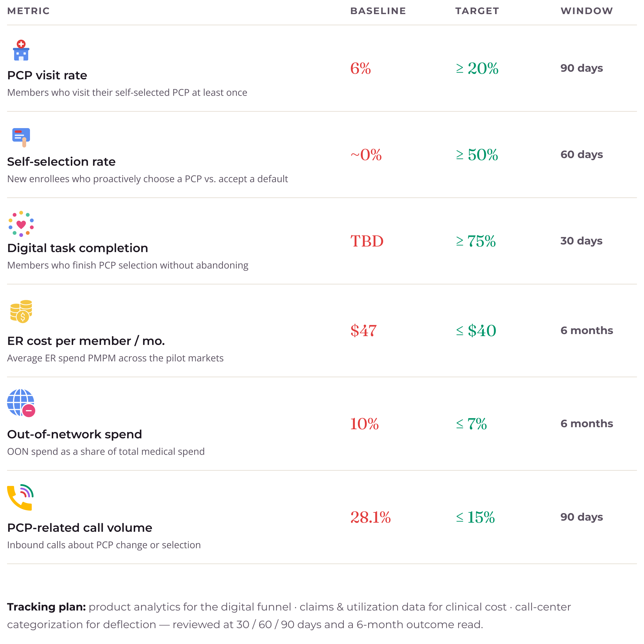Click the phone icon for PCP-related call volume
Image resolution: width=644 pixels, height=644 pixels.
(20, 497)
